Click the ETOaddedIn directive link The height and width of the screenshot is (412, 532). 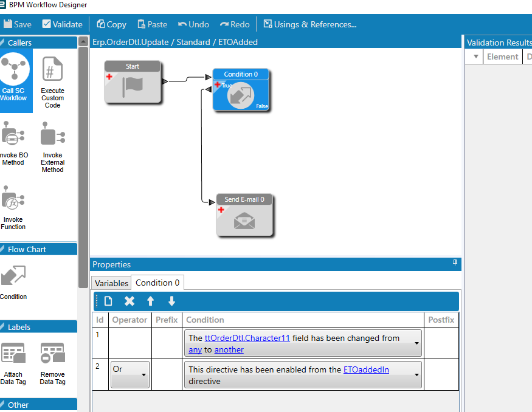click(x=366, y=369)
